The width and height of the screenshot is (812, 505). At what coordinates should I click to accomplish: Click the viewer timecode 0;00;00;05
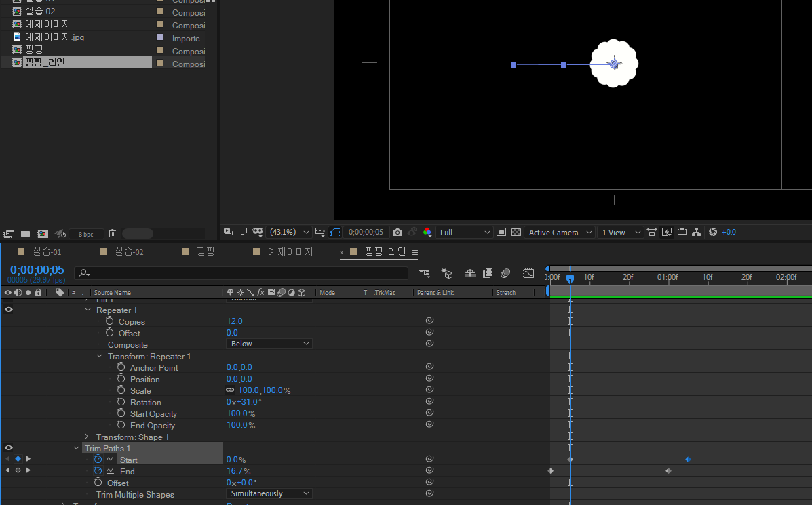pos(366,233)
